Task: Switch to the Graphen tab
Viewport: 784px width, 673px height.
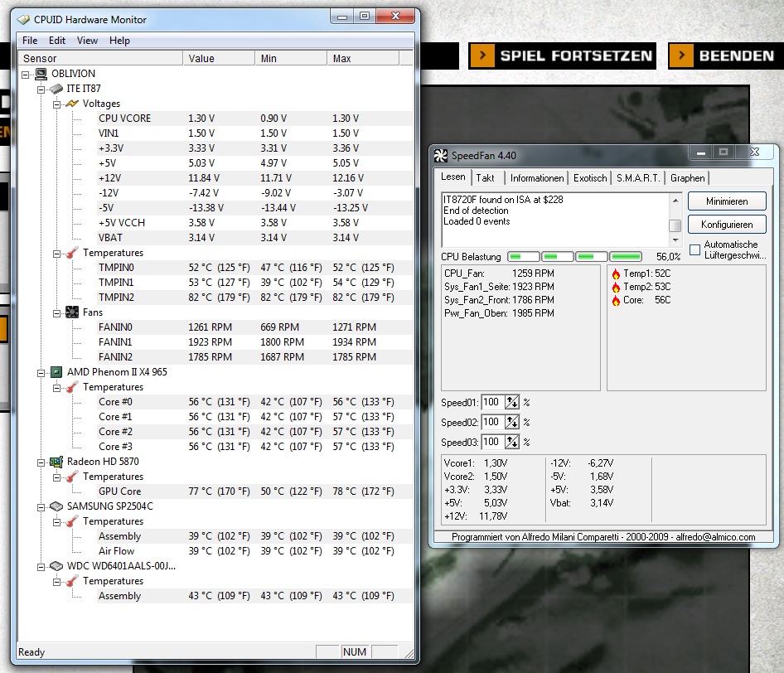Action: [x=688, y=178]
